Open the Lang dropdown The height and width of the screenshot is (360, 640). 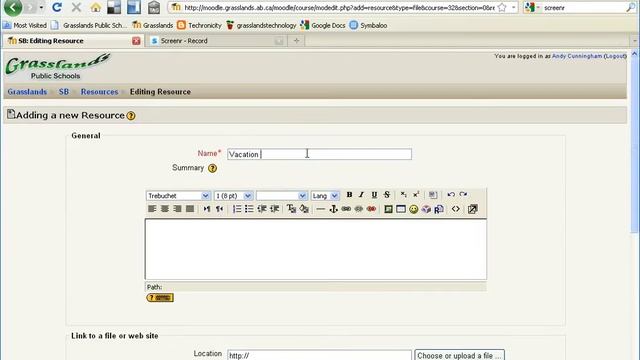tap(325, 196)
